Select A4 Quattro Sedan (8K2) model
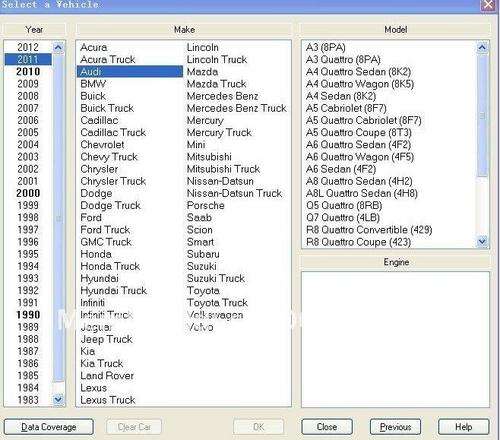Viewport: 500px width, 440px height. 358,72
